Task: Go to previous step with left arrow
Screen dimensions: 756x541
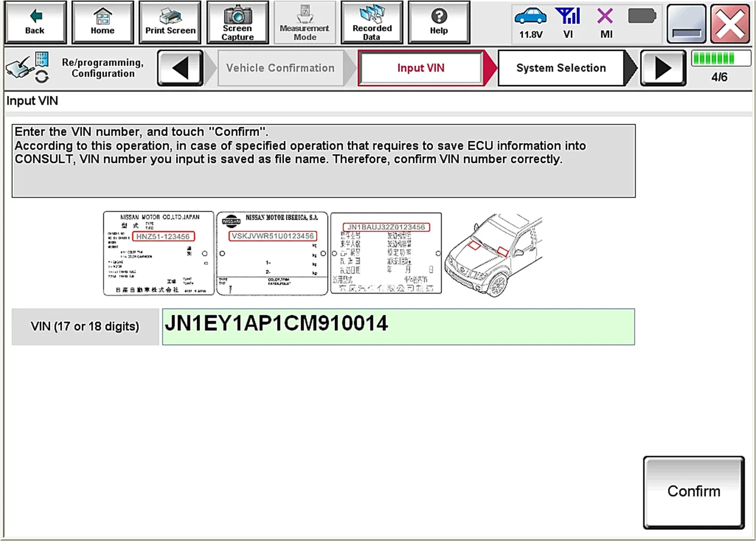Action: click(180, 68)
